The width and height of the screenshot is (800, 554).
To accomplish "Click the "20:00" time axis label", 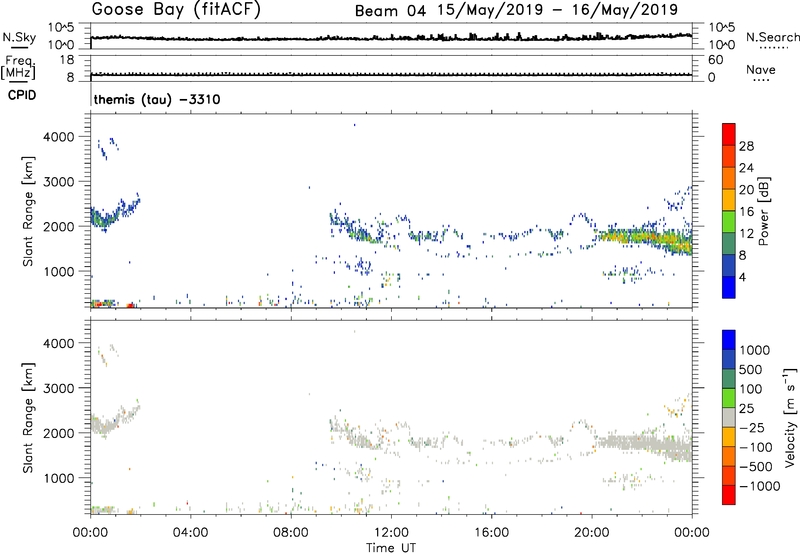I will point(592,533).
